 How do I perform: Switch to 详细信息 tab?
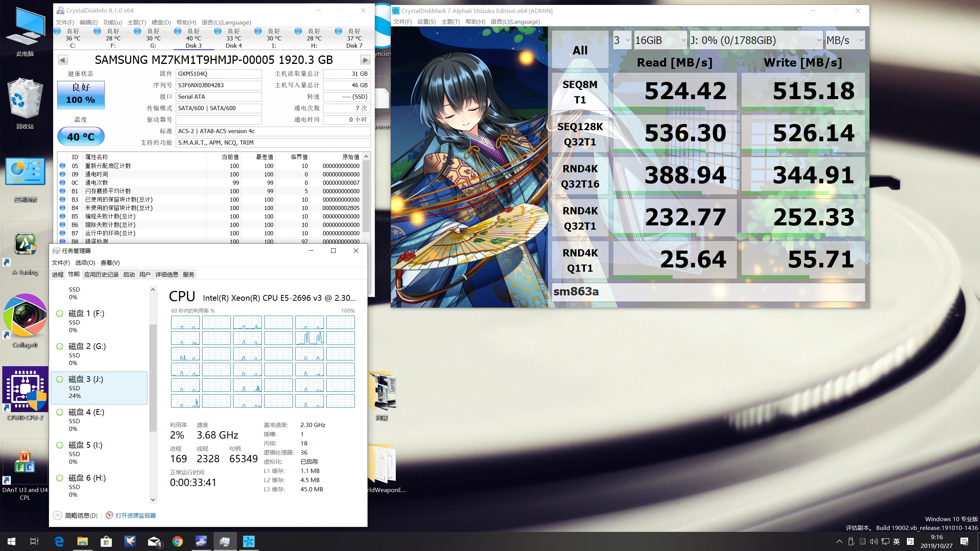pos(167,274)
